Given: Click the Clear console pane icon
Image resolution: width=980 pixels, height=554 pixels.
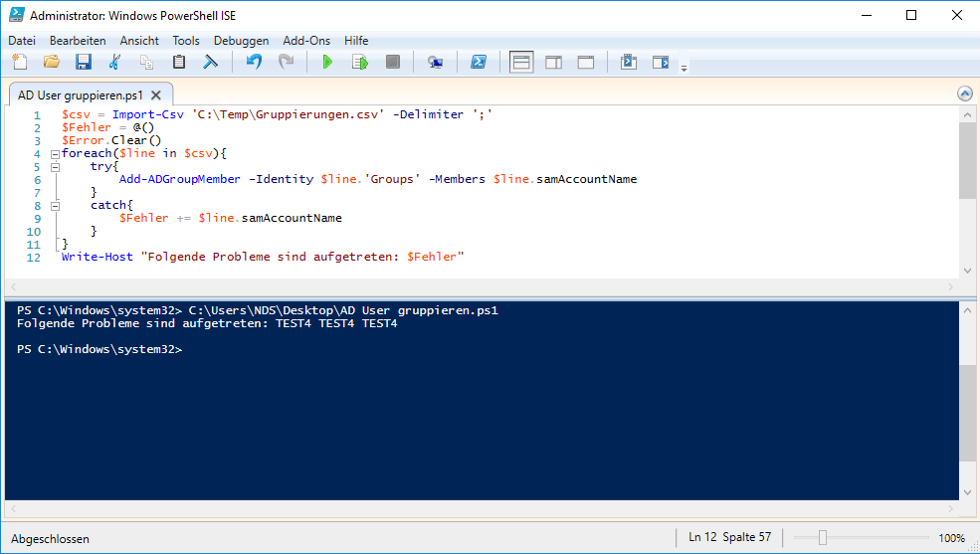Looking at the screenshot, I should point(210,63).
